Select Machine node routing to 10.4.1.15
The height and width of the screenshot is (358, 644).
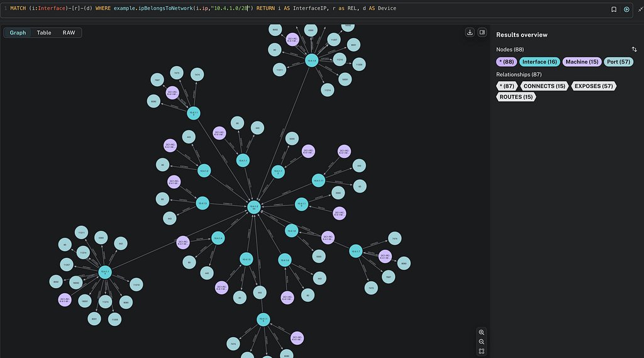(x=297, y=338)
